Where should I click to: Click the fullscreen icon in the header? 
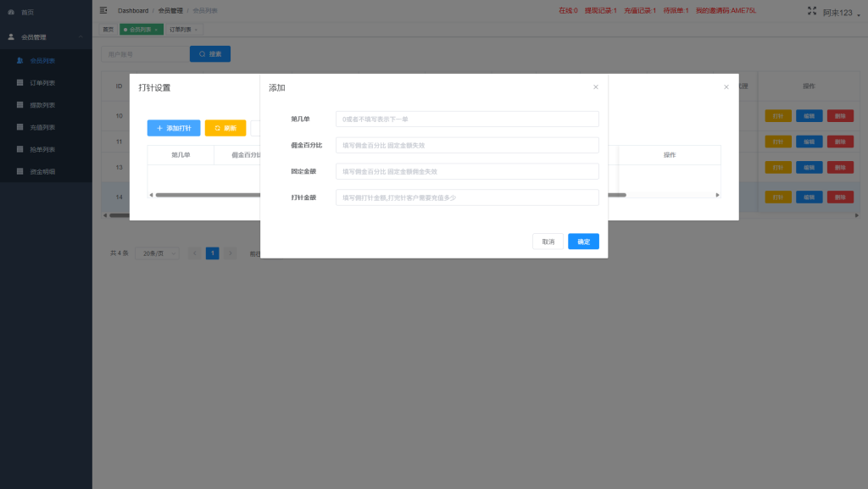click(811, 10)
